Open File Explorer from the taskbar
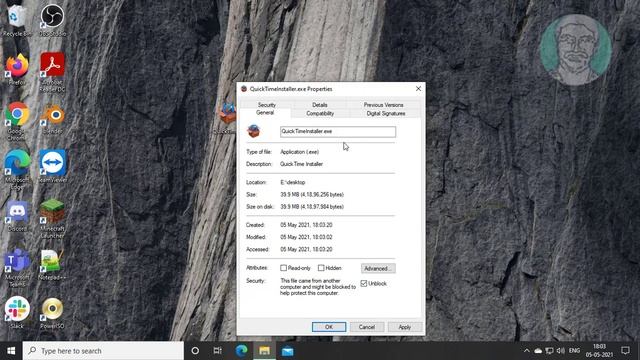Image resolution: width=640 pixels, height=360 pixels. pyautogui.click(x=264, y=351)
